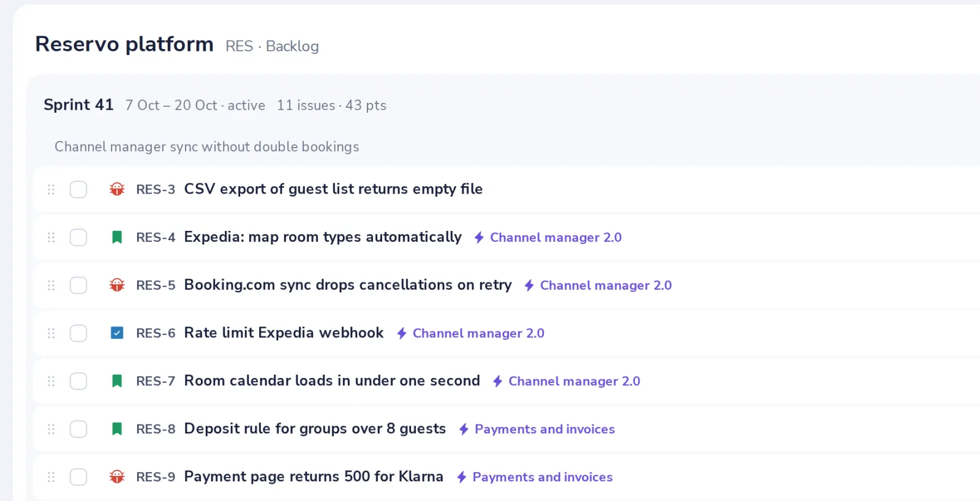Click the sprint goal 'Channel manager sync without double bookings'
The image size is (980, 501).
207,147
